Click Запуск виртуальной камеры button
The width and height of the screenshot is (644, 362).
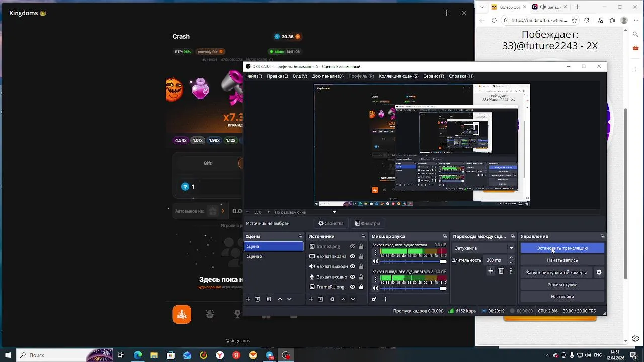(x=556, y=273)
